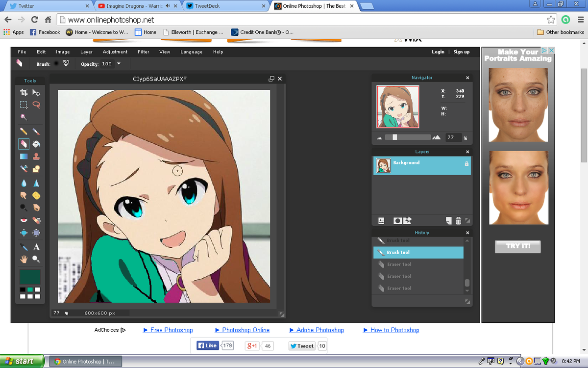Image resolution: width=588 pixels, height=368 pixels.
Task: Click the Sign up link
Action: (461, 52)
